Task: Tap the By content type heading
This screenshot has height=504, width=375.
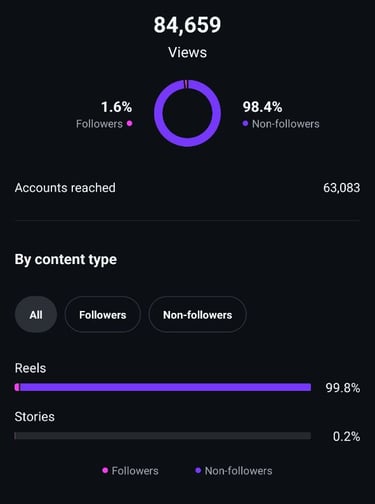Action: [x=66, y=260]
